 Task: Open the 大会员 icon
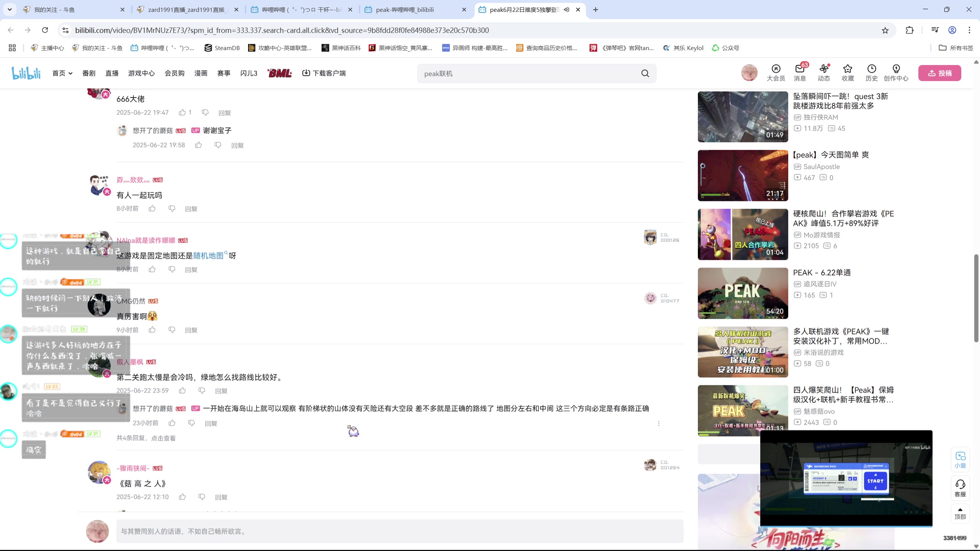pyautogui.click(x=776, y=73)
